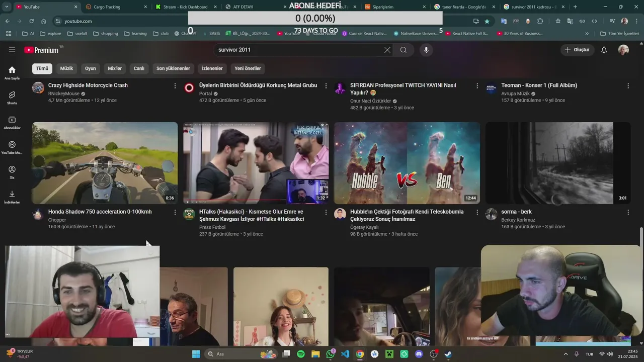Open the bookmarks apps grid icon

pos(9,33)
